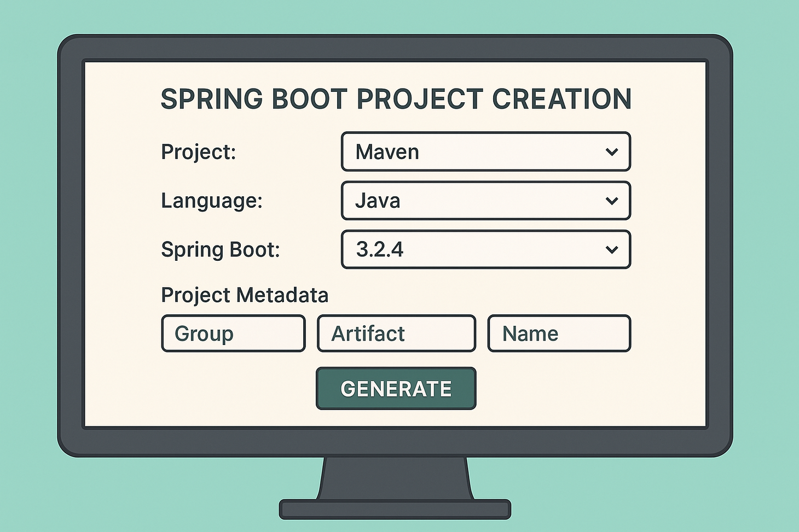Image resolution: width=799 pixels, height=532 pixels.
Task: Click the chevron next to 3.2.4
Action: tap(611, 249)
